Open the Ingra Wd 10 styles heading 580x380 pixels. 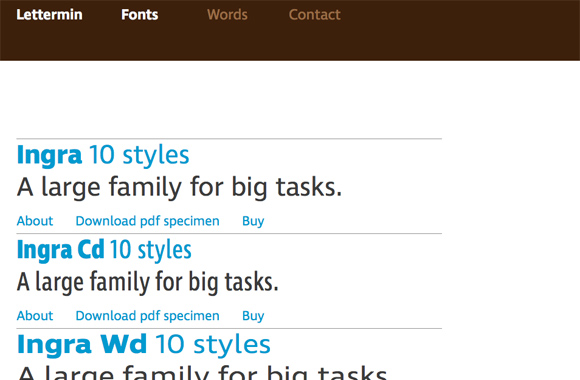coord(144,345)
